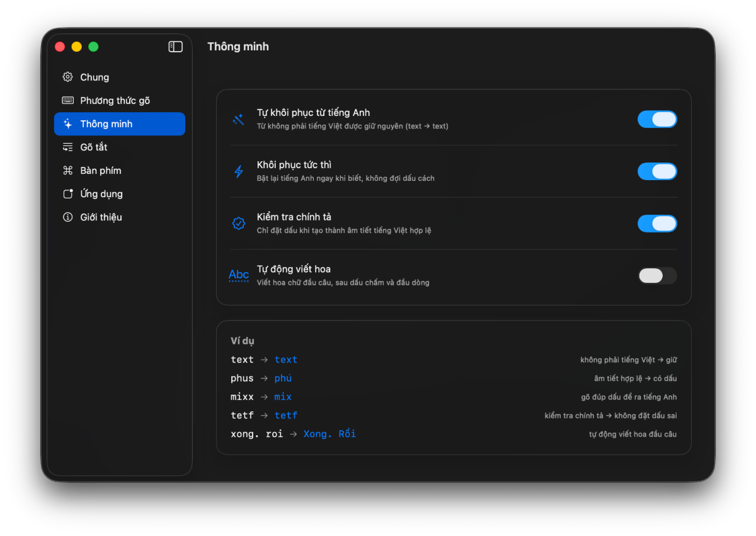This screenshot has height=536, width=756.
Task: Click the Thông minh page title
Action: click(238, 47)
